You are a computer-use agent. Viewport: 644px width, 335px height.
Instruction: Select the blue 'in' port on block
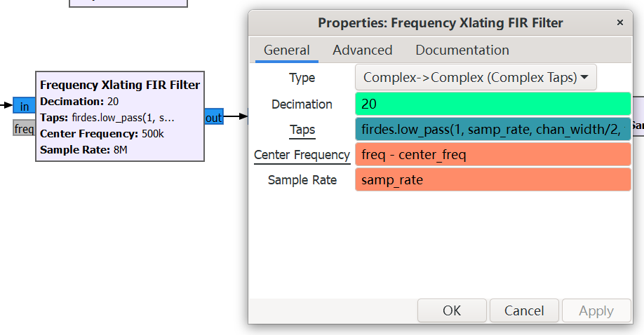(24, 107)
